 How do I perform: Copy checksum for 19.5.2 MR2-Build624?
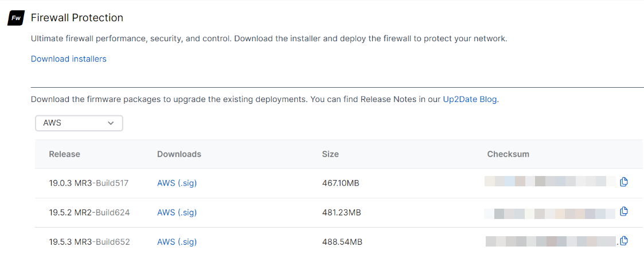point(624,212)
